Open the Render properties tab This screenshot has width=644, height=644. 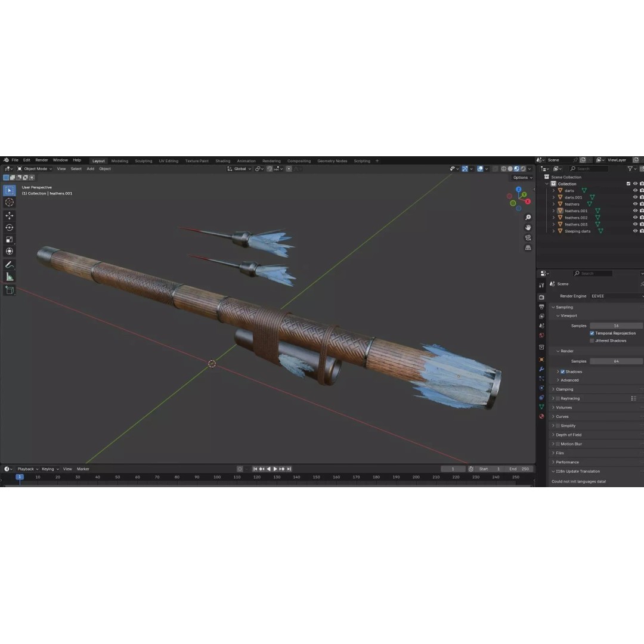[x=541, y=297]
